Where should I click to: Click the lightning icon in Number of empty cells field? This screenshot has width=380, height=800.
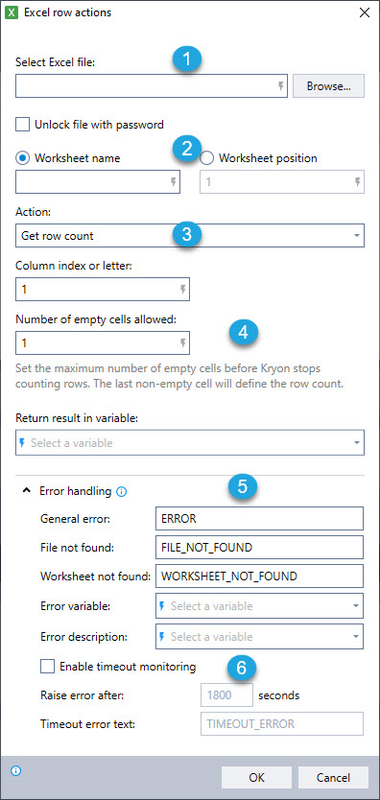pos(183,343)
